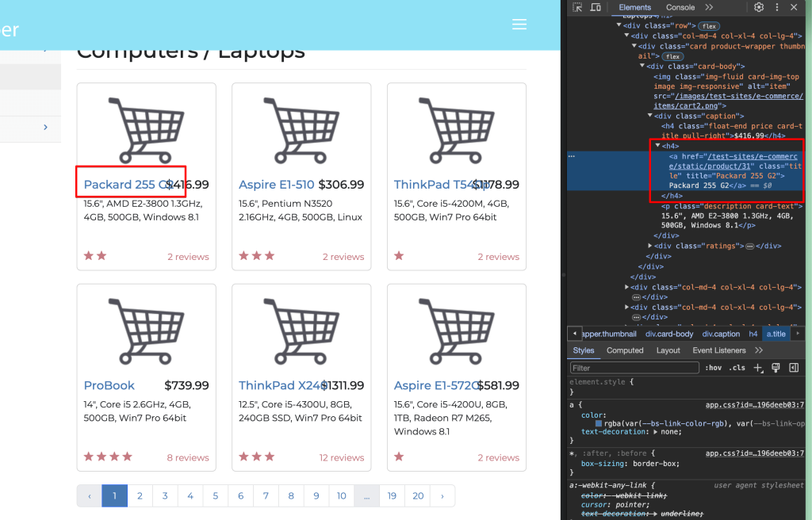Screen dimensions: 812x520
Task: Open the Computed styles tab
Action: tap(625, 350)
